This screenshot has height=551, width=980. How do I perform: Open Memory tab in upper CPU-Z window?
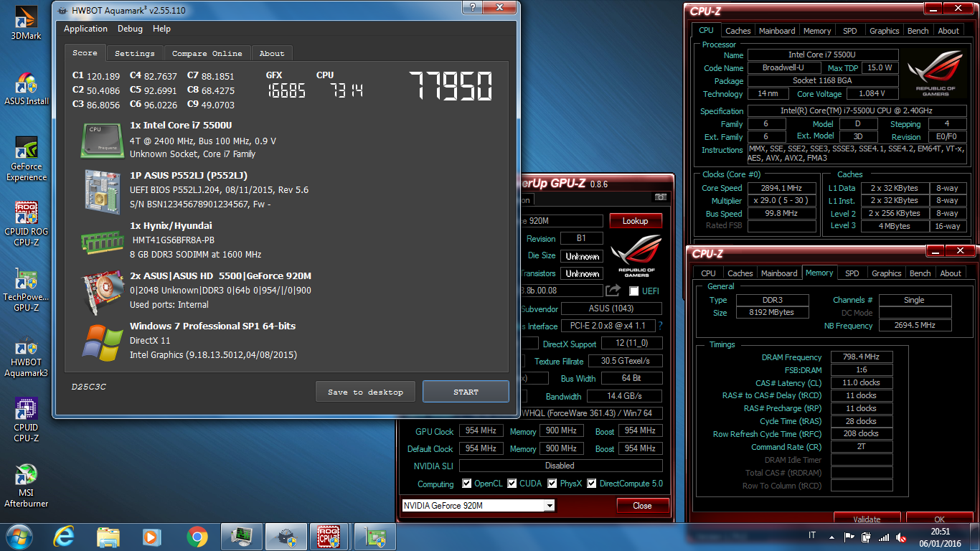pyautogui.click(x=817, y=31)
